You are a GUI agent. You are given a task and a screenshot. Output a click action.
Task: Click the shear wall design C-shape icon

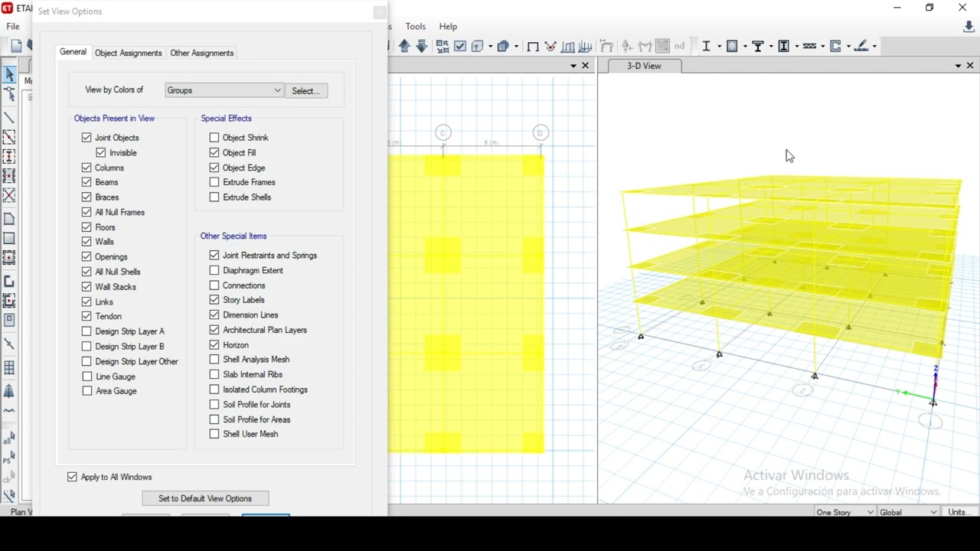(x=835, y=46)
